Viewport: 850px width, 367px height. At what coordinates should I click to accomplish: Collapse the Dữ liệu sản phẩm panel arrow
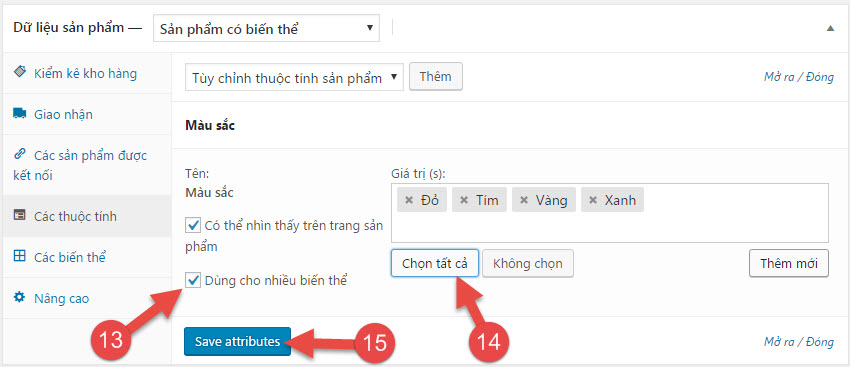(x=830, y=28)
